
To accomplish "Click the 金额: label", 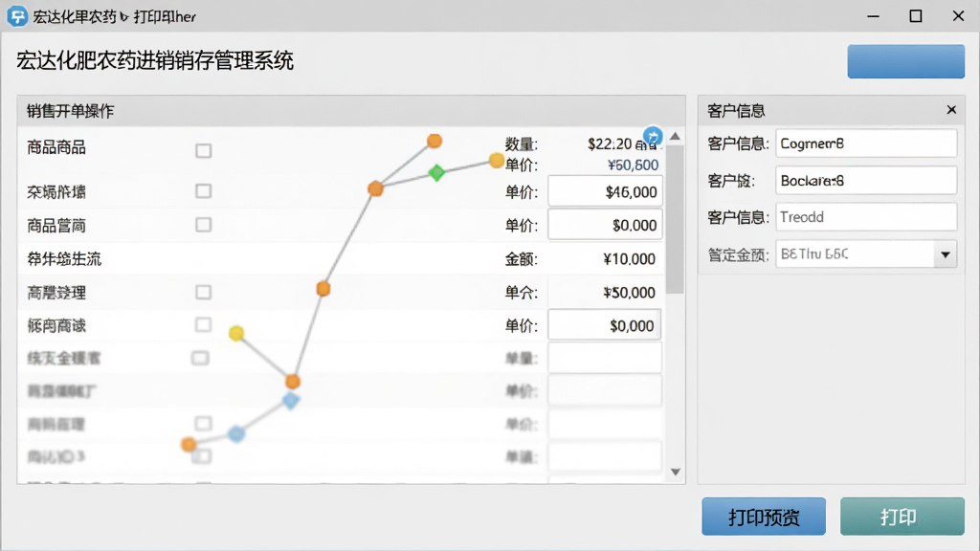I will [522, 259].
